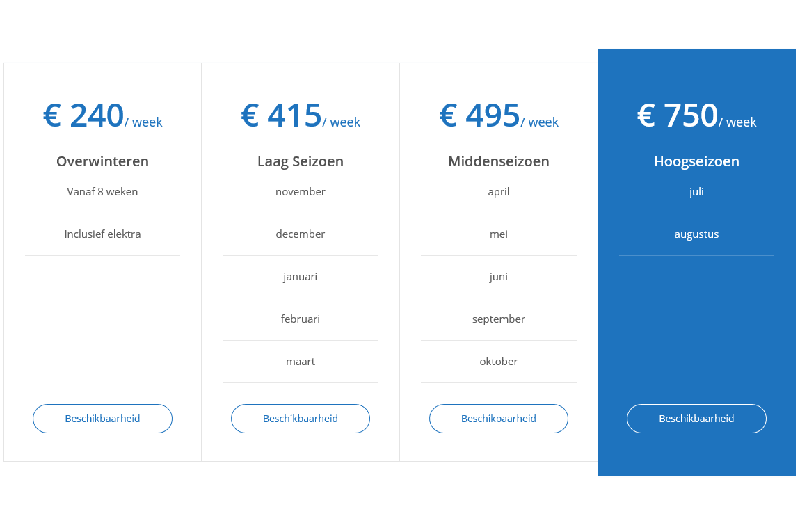800x532 pixels.
Task: Click the november list item
Action: click(x=301, y=192)
